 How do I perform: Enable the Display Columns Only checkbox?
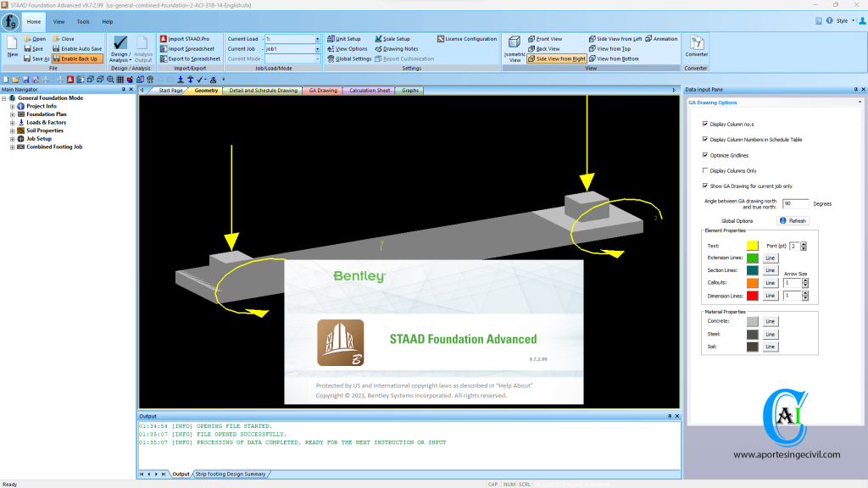[705, 170]
